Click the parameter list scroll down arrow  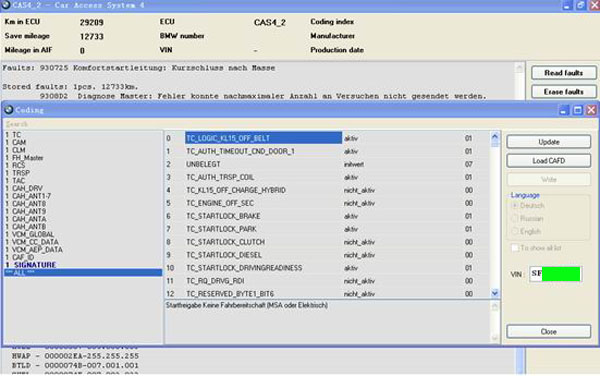[x=494, y=293]
